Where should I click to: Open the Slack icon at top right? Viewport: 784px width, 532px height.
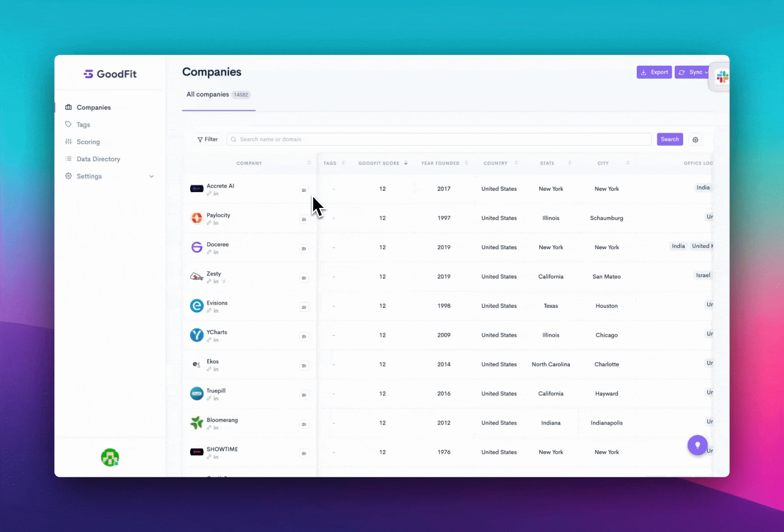point(722,77)
